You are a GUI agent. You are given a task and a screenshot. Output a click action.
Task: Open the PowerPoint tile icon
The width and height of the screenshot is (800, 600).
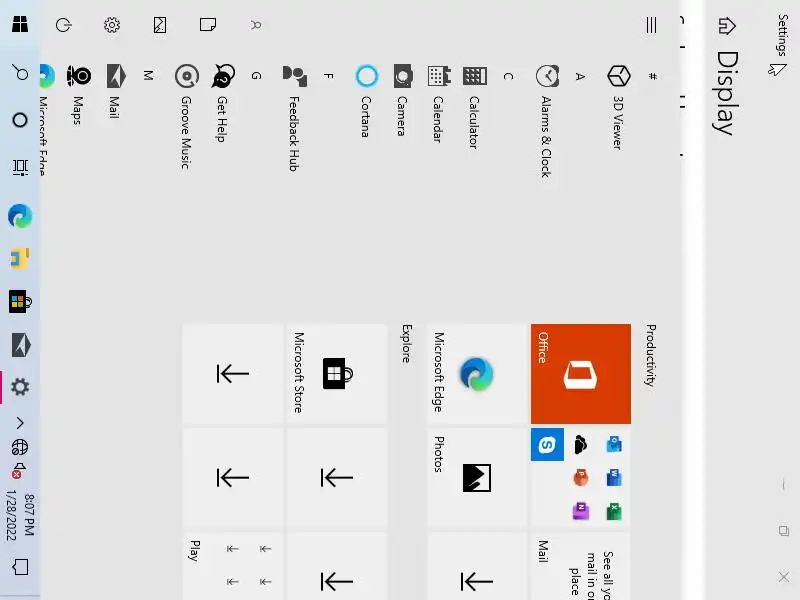point(581,478)
